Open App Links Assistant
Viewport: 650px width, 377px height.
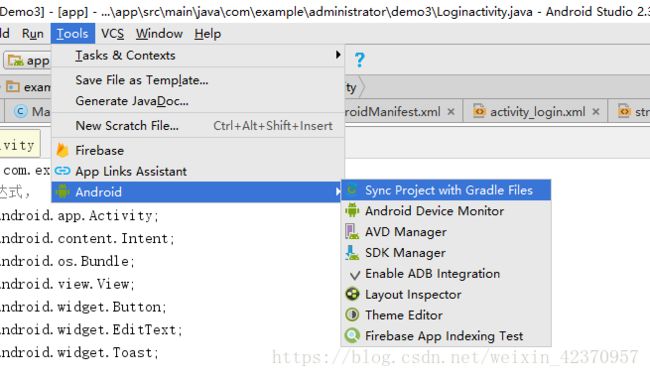pyautogui.click(x=198, y=171)
